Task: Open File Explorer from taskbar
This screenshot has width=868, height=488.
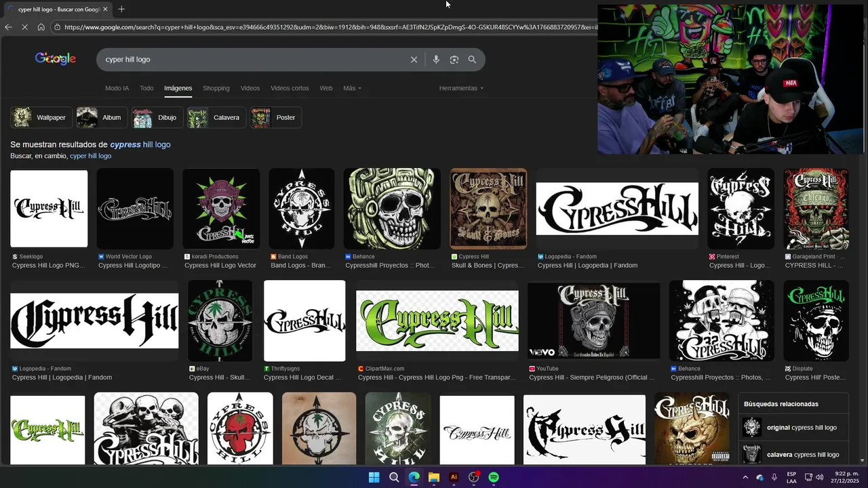Action: [x=434, y=477]
